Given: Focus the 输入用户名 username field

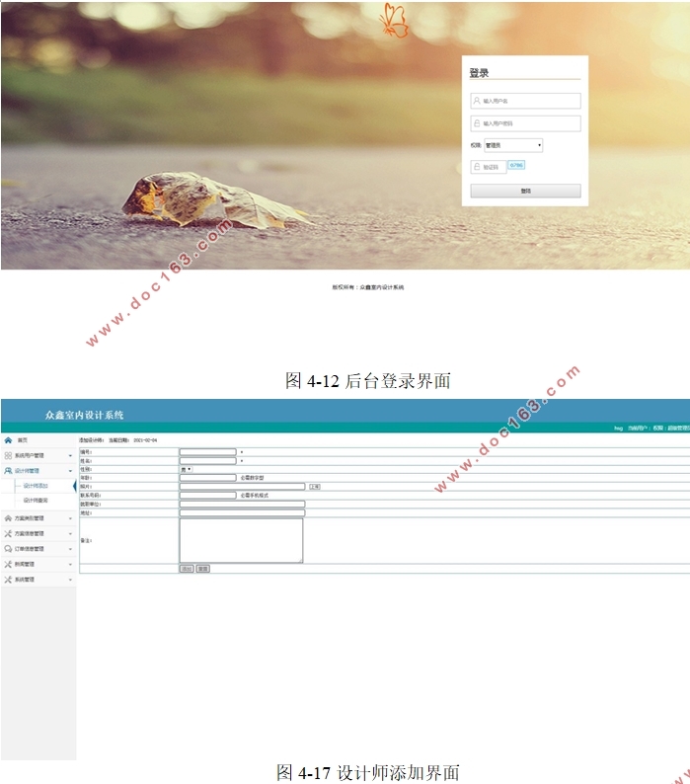Looking at the screenshot, I should tap(525, 101).
